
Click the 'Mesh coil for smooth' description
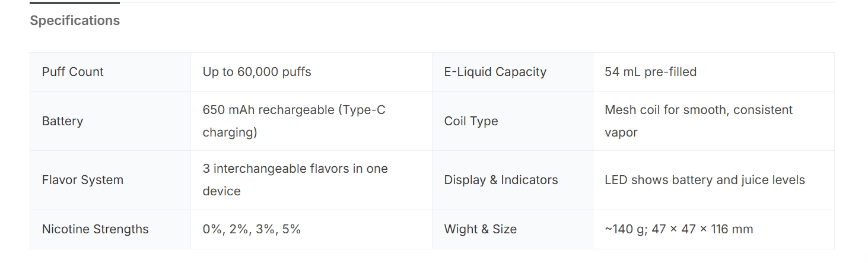click(698, 110)
